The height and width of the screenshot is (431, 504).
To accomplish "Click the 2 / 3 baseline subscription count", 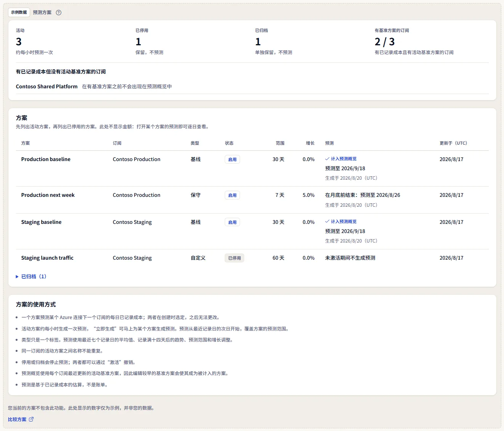I will click(x=385, y=42).
